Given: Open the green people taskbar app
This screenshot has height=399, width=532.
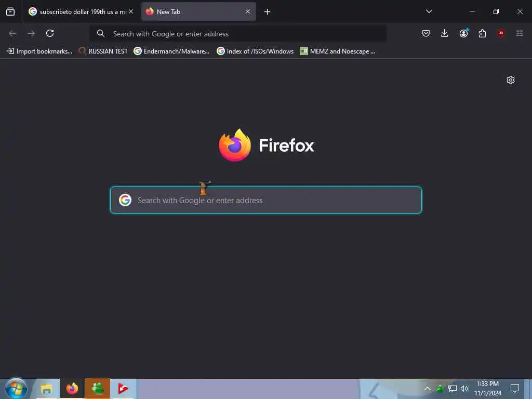Looking at the screenshot, I should pyautogui.click(x=97, y=389).
